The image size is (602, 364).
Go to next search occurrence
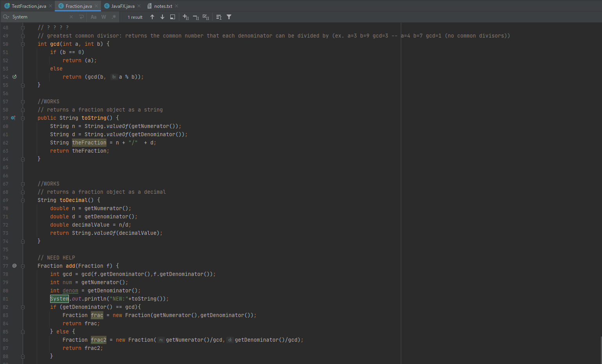[162, 17]
